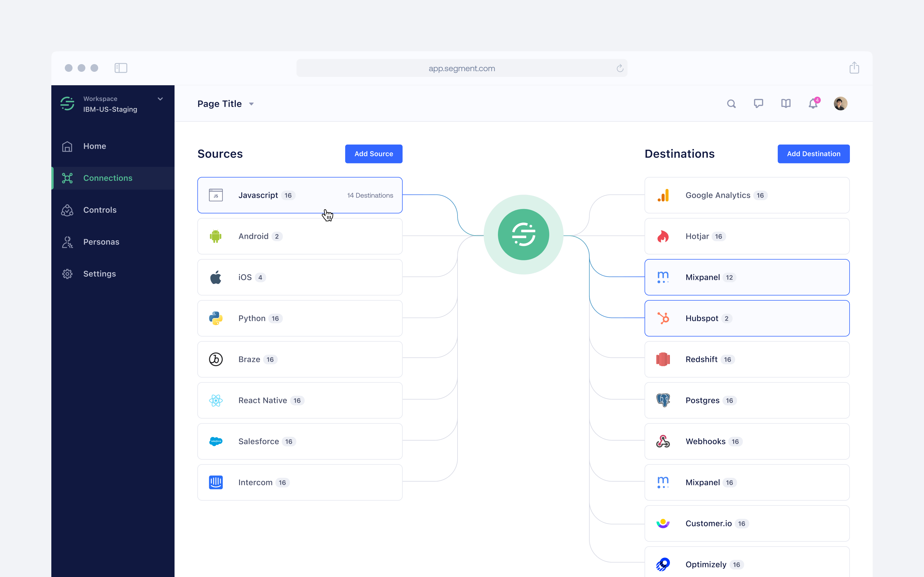Click the browser share icon
Screen dimensions: 924x577
tap(854, 68)
